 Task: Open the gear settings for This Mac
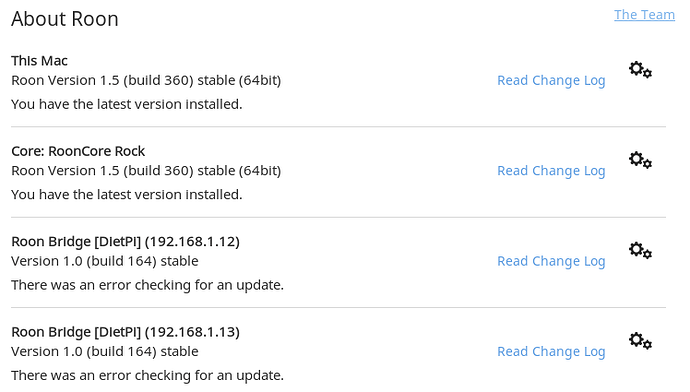640,70
